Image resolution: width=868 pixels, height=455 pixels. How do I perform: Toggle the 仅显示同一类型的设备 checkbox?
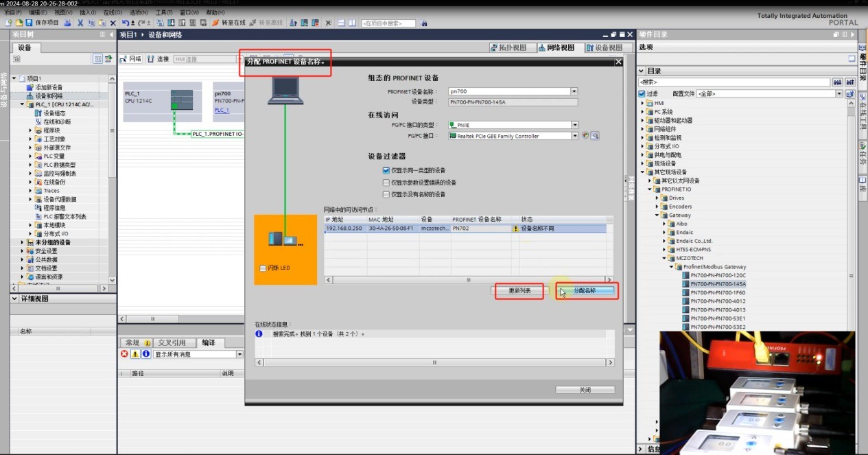tap(386, 170)
